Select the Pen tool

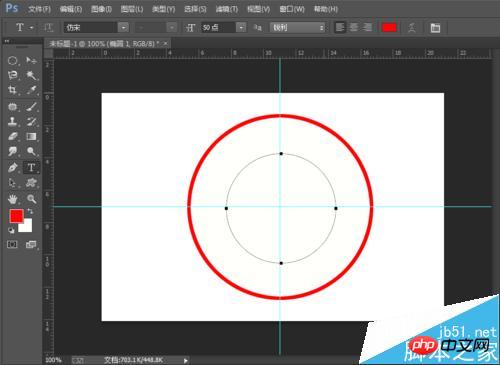point(12,167)
